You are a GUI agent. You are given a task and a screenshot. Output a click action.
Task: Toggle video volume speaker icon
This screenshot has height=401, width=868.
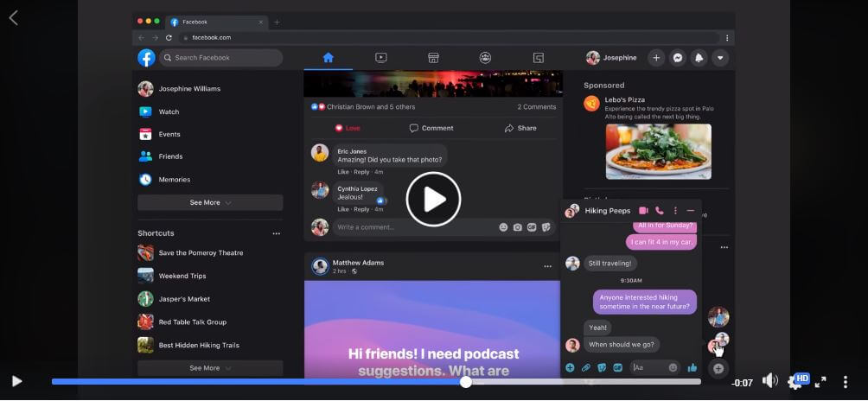(769, 380)
